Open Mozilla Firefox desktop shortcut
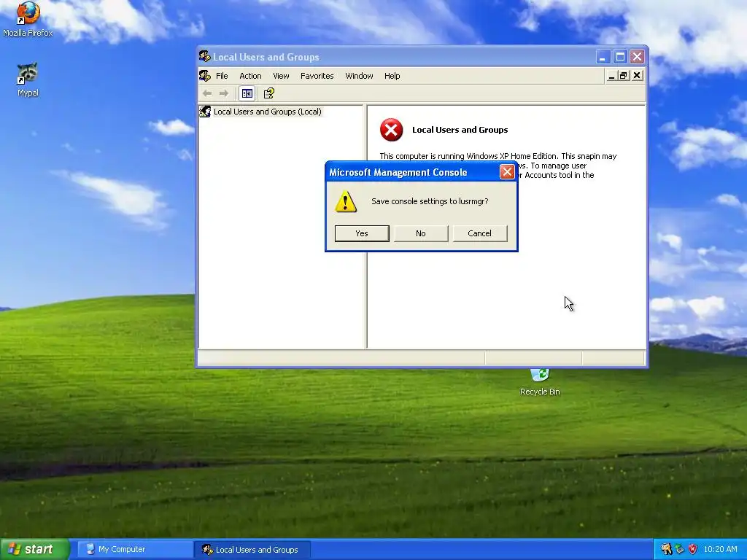The height and width of the screenshot is (560, 747). pos(28,19)
